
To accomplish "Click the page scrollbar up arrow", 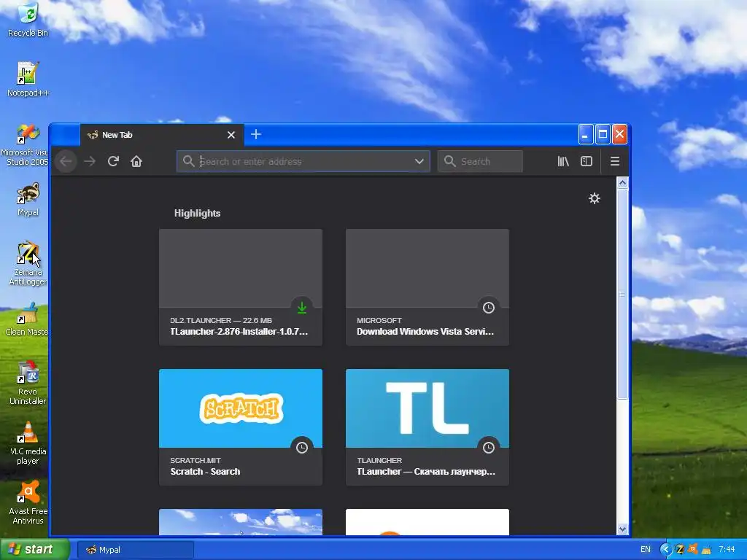I will pyautogui.click(x=622, y=183).
